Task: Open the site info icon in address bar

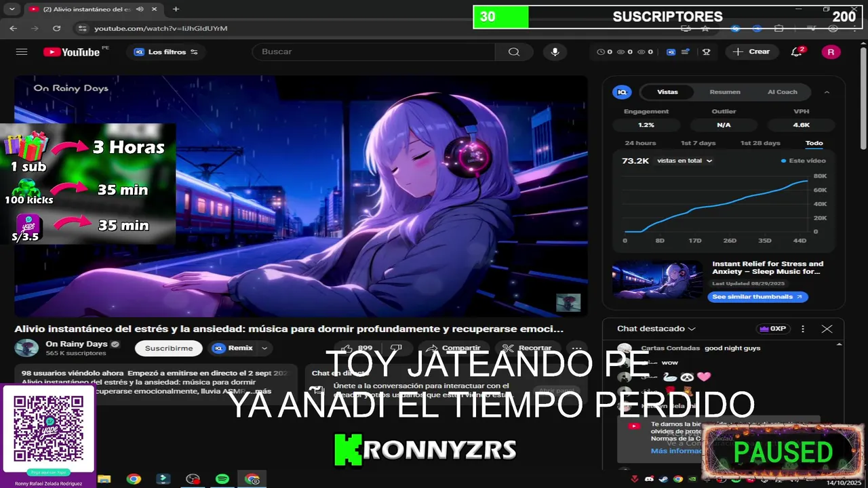Action: 83,28
